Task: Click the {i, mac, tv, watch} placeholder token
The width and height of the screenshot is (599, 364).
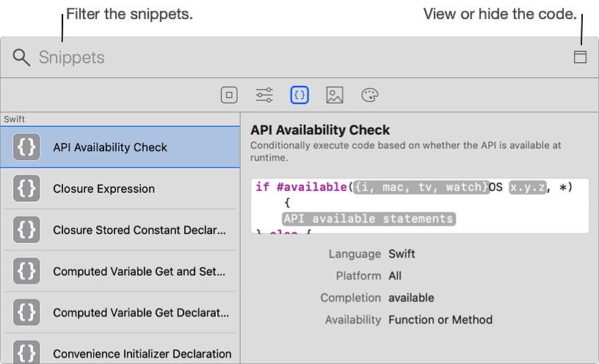Action: click(421, 187)
